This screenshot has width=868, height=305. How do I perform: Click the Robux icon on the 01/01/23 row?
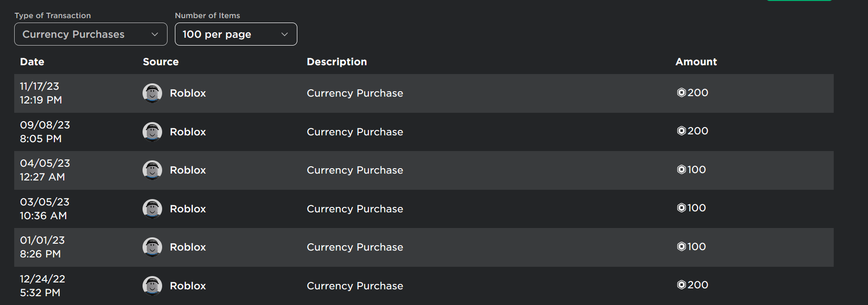pyautogui.click(x=680, y=247)
